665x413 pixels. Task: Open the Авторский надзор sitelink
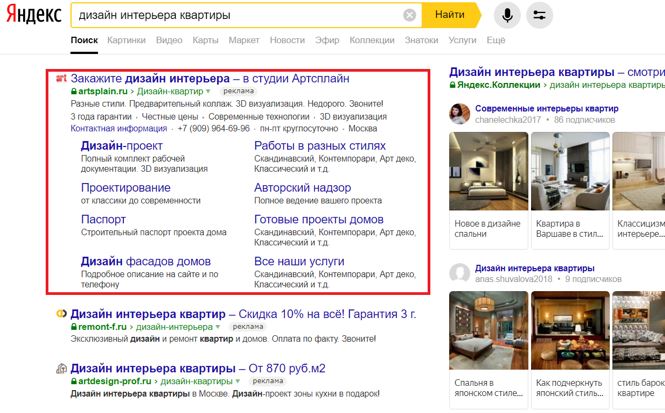(x=302, y=187)
